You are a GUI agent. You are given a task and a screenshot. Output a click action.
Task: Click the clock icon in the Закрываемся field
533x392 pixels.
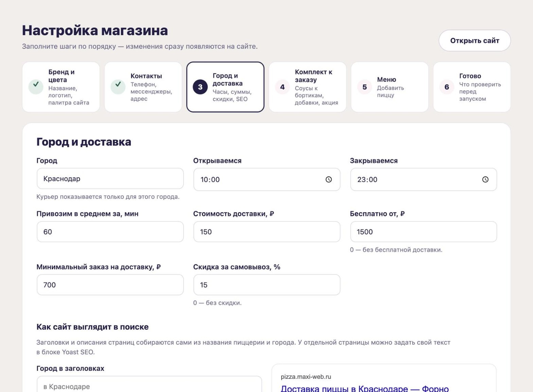tap(485, 180)
